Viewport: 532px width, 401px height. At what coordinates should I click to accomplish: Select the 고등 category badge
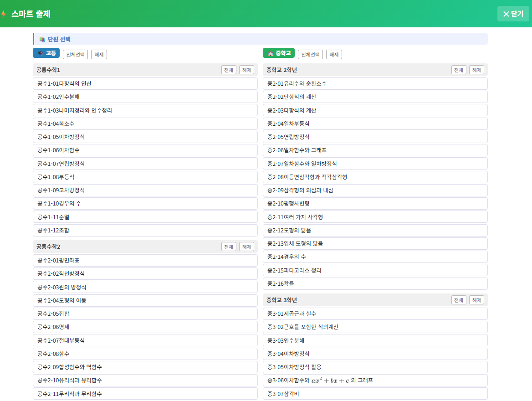[x=46, y=53]
